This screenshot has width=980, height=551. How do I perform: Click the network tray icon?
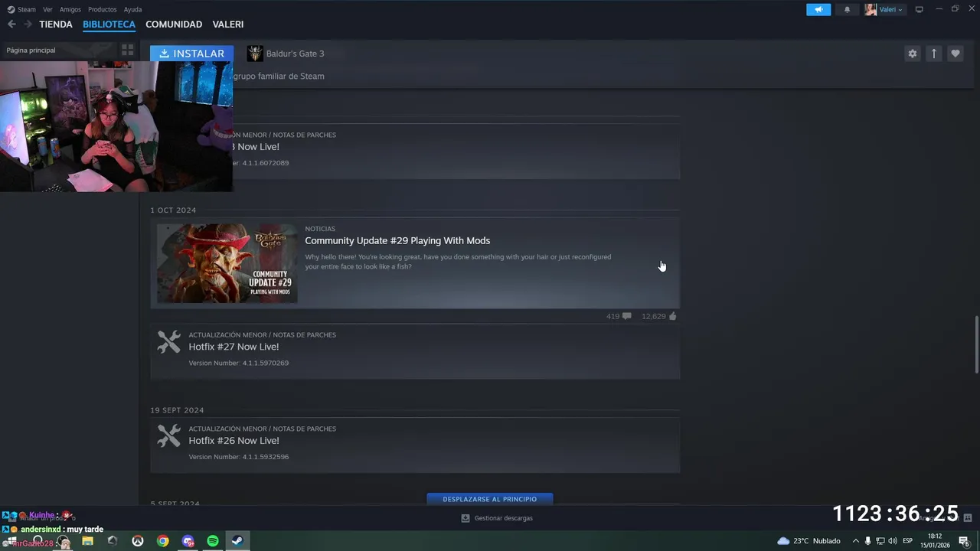click(880, 541)
